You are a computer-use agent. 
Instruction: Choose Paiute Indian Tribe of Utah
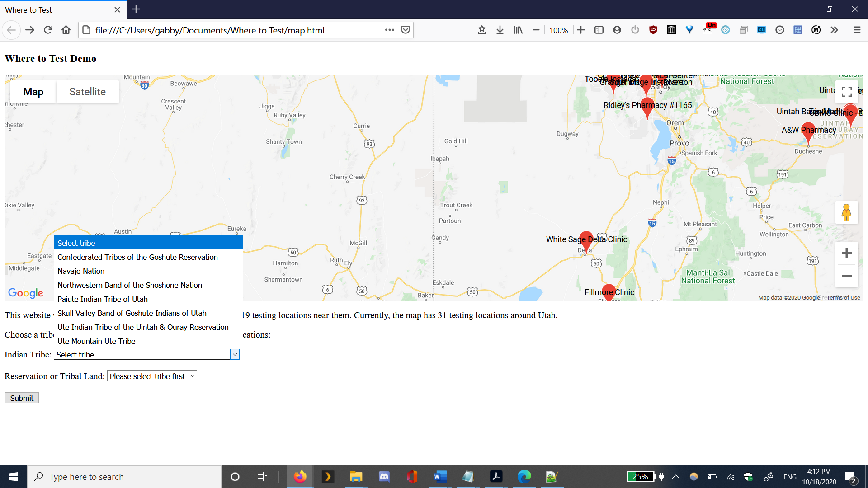[x=103, y=299]
